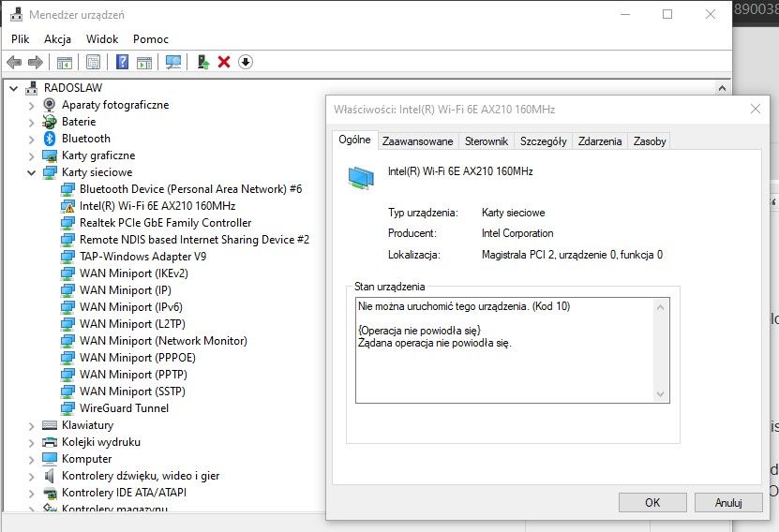
Task: Click the blue Help question mark icon
Action: pyautogui.click(x=122, y=62)
